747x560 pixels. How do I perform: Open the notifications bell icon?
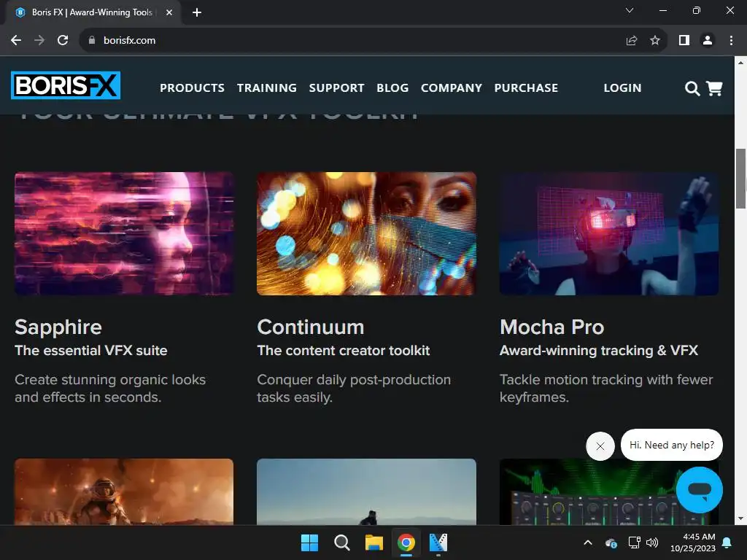[x=727, y=542]
